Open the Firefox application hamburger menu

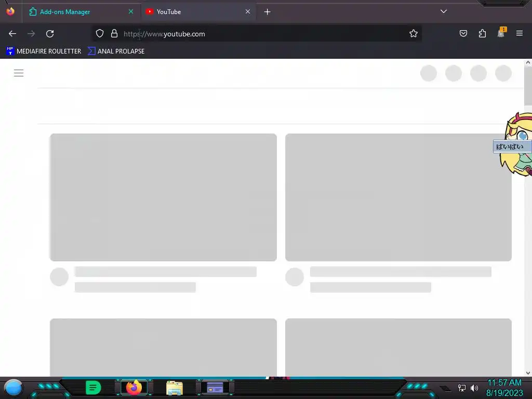click(520, 33)
